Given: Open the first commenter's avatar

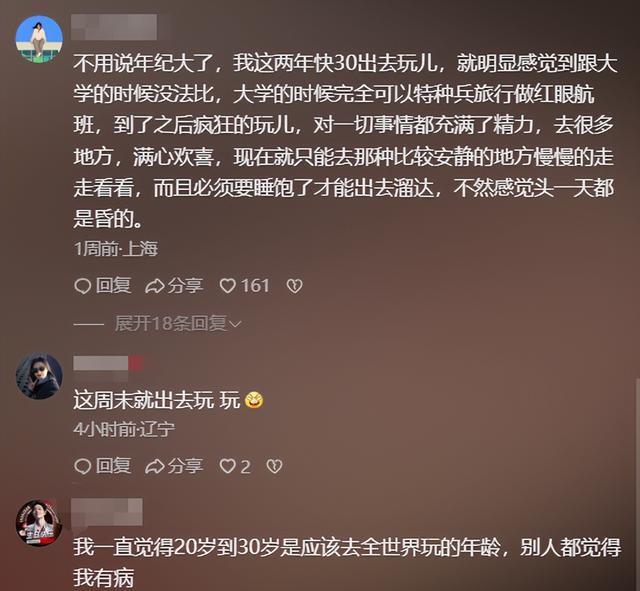Looking at the screenshot, I should point(39,39).
